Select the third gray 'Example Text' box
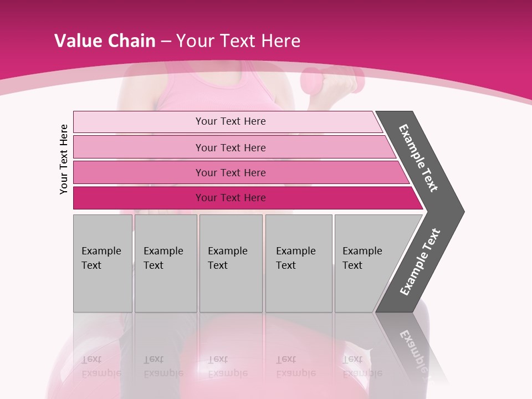Screen dimensions: 532x399 point(231,263)
